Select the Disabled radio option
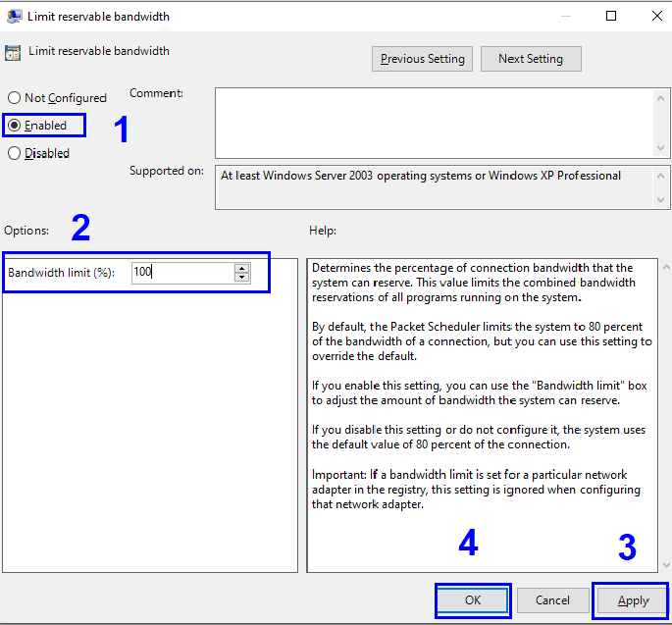672x625 pixels. 38,153
